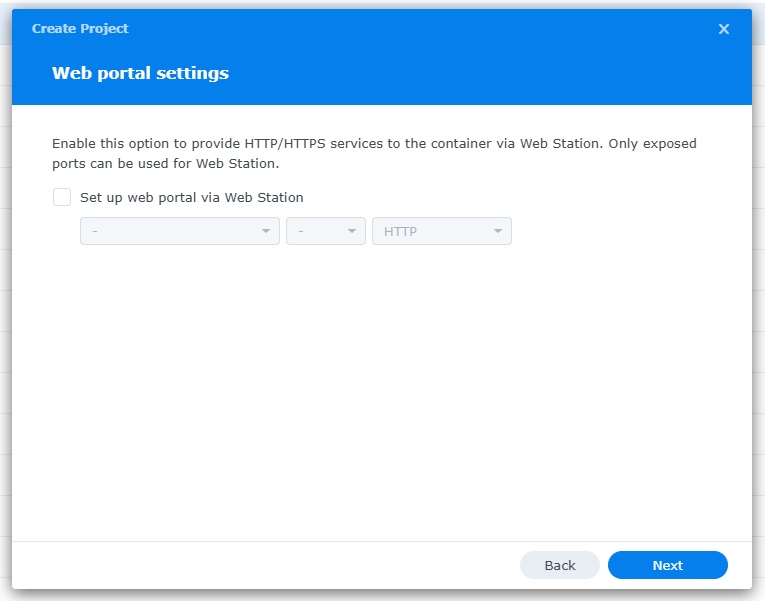The width and height of the screenshot is (765, 601).
Task: Click the dash placeholder in the narrow dropdown
Action: click(301, 231)
